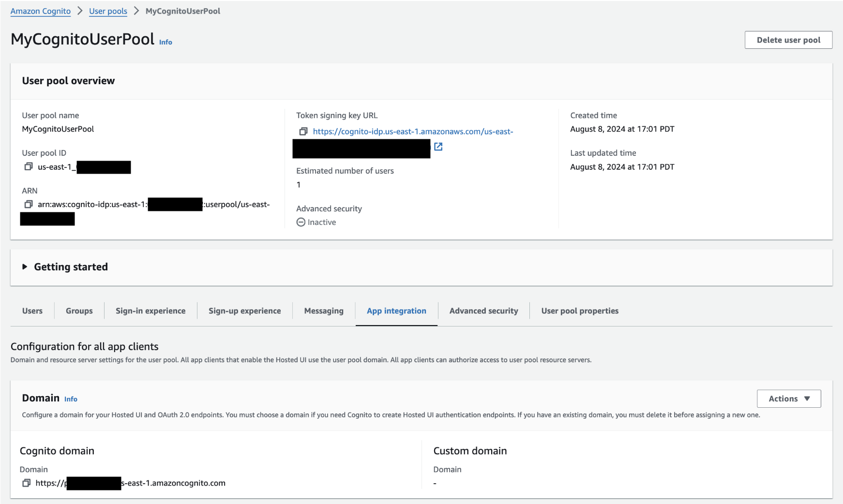Image resolution: width=843 pixels, height=504 pixels.
Task: Copy the Token signing key URL
Action: point(304,131)
